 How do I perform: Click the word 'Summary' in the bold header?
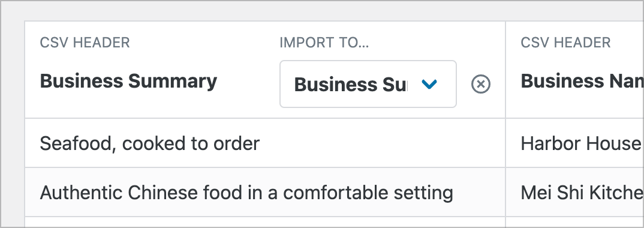pos(172,81)
